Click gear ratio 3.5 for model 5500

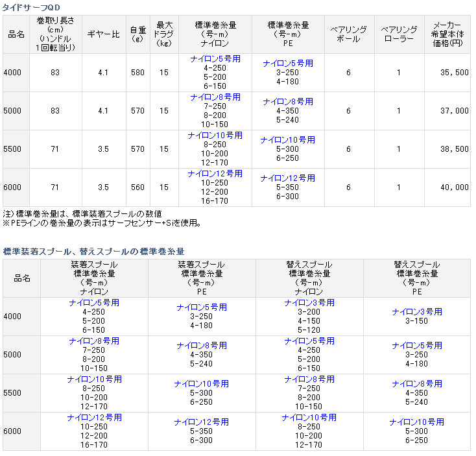(103, 149)
